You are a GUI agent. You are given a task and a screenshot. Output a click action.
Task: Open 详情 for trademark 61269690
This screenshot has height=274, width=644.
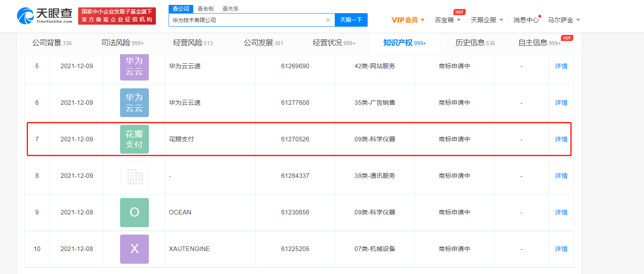click(x=561, y=66)
